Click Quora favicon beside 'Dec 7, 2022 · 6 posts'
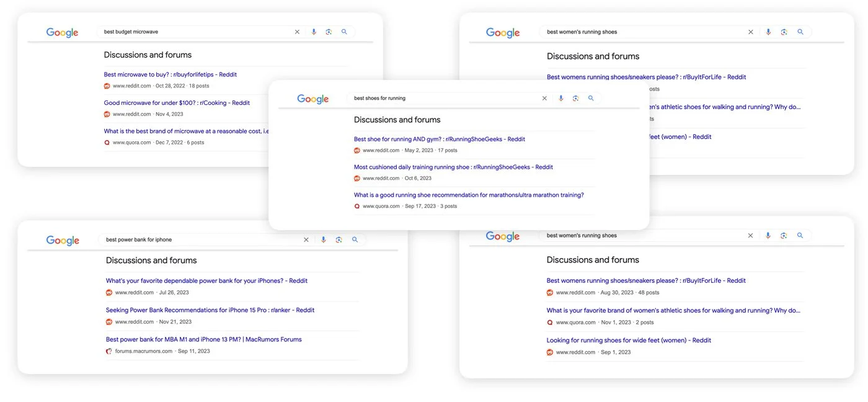The width and height of the screenshot is (868, 402). [107, 143]
